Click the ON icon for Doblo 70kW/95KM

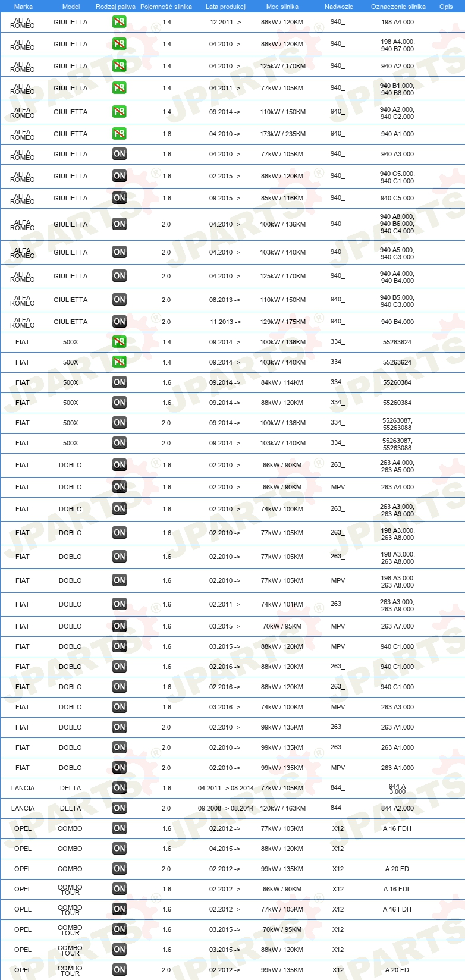click(120, 626)
